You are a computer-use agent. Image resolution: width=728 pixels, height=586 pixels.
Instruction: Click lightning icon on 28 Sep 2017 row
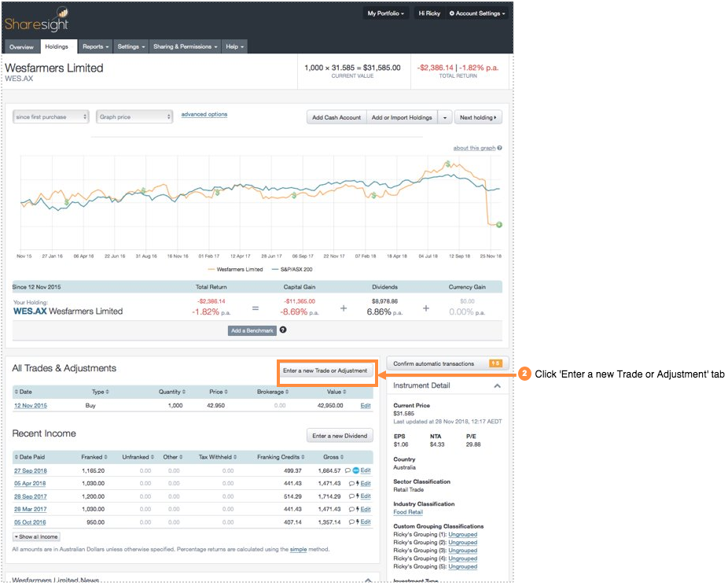pos(358,496)
